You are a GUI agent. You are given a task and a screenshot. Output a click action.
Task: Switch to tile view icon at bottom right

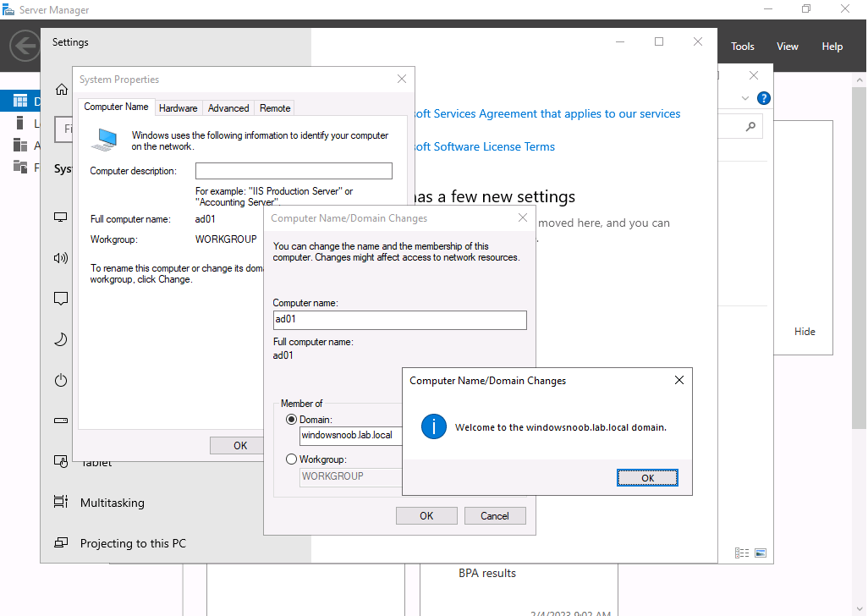point(761,553)
